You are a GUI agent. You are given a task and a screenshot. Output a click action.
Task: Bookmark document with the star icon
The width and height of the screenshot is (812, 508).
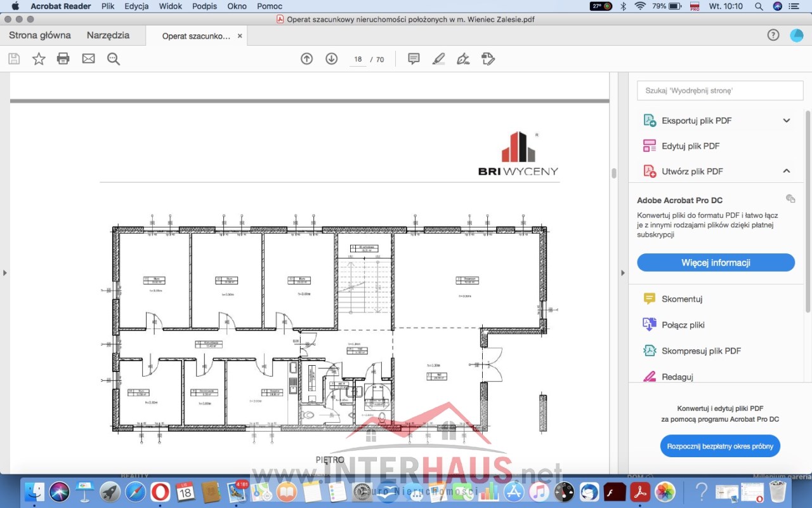click(39, 59)
